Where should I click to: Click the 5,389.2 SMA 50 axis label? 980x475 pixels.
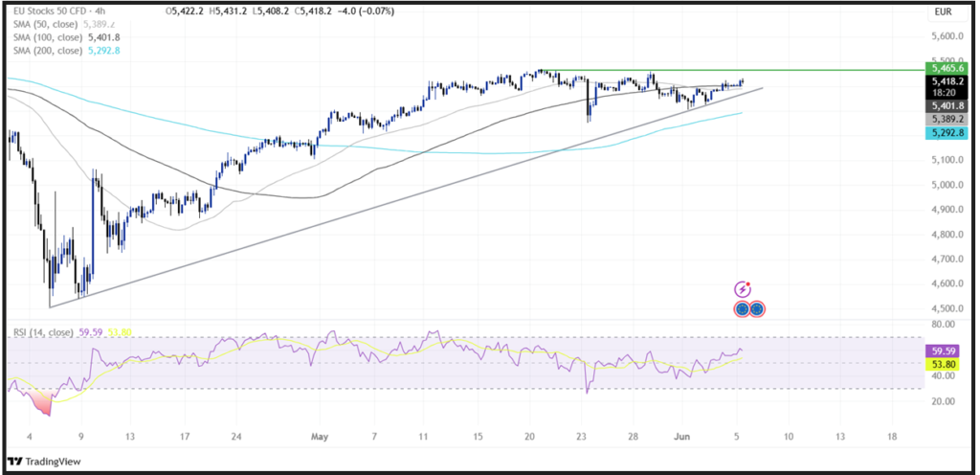[x=948, y=119]
